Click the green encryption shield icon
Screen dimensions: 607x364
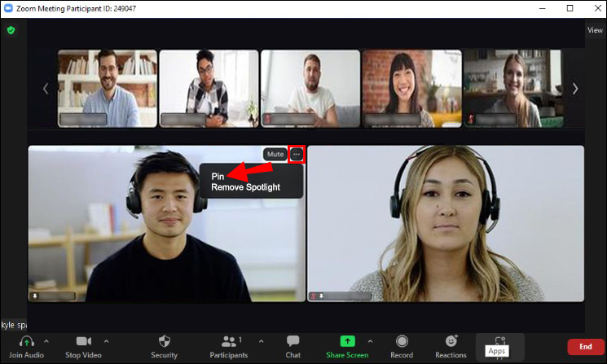coord(11,30)
